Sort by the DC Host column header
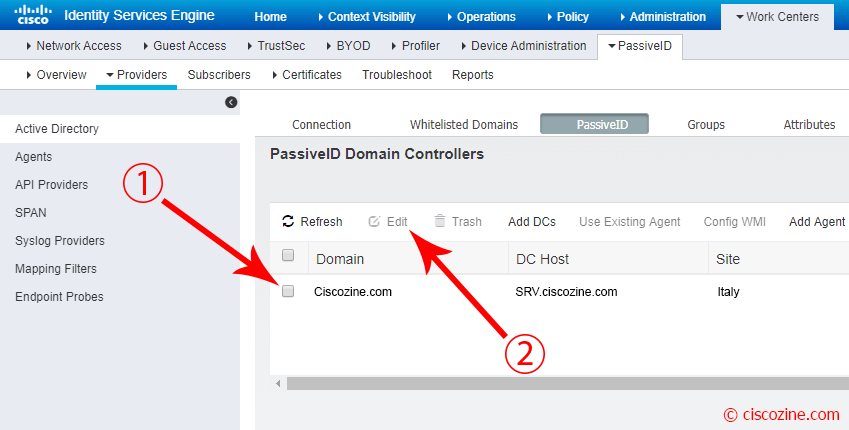The image size is (849, 430). tap(609, 259)
